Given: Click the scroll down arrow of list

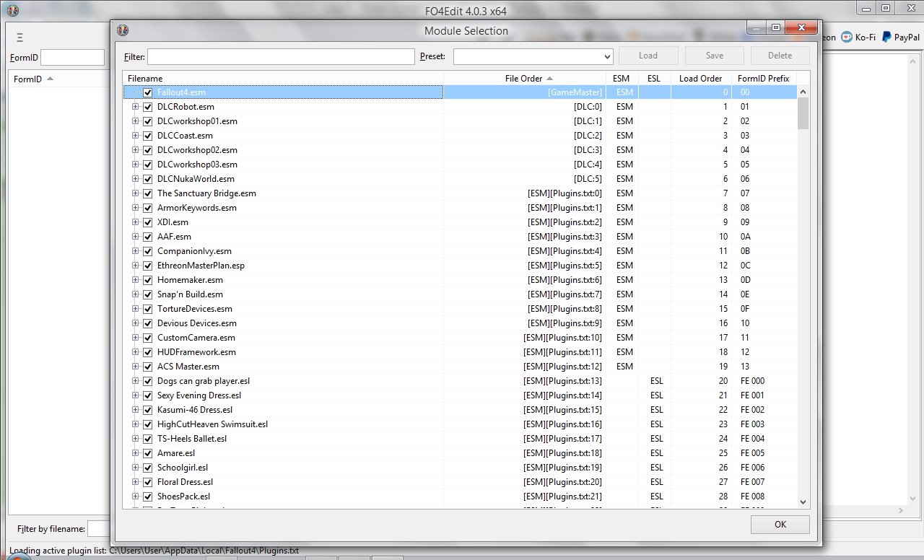Looking at the screenshot, I should 803,502.
